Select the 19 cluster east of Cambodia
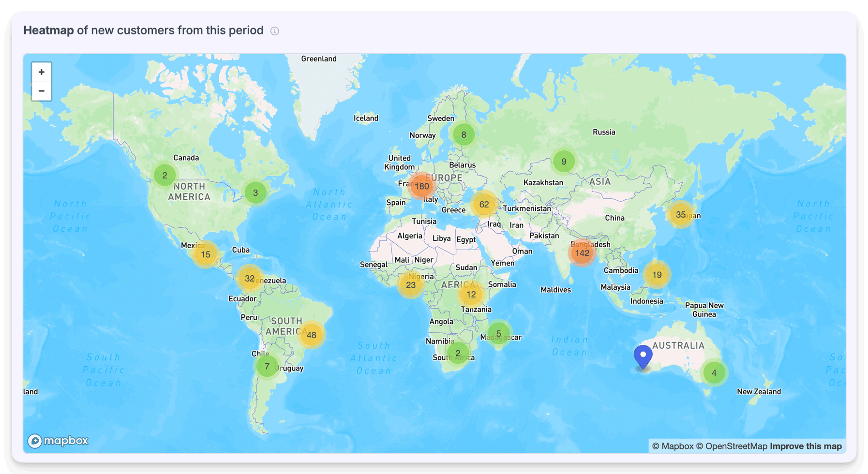Screen dimensions: 868x474 pyautogui.click(x=657, y=275)
